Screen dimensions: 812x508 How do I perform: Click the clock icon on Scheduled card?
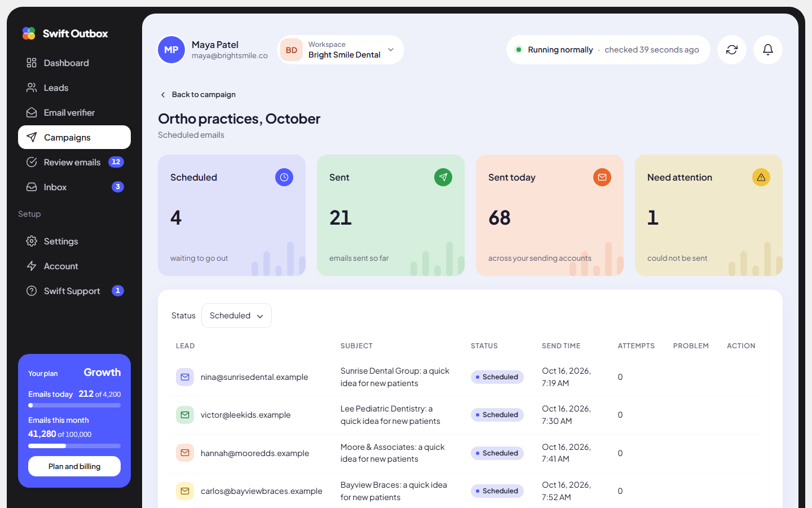[x=284, y=177]
